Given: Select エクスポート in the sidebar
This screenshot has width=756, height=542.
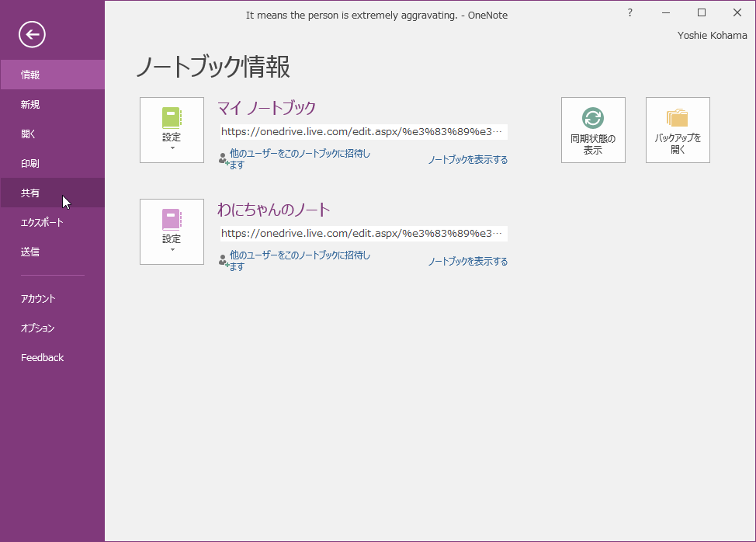Looking at the screenshot, I should [x=53, y=222].
